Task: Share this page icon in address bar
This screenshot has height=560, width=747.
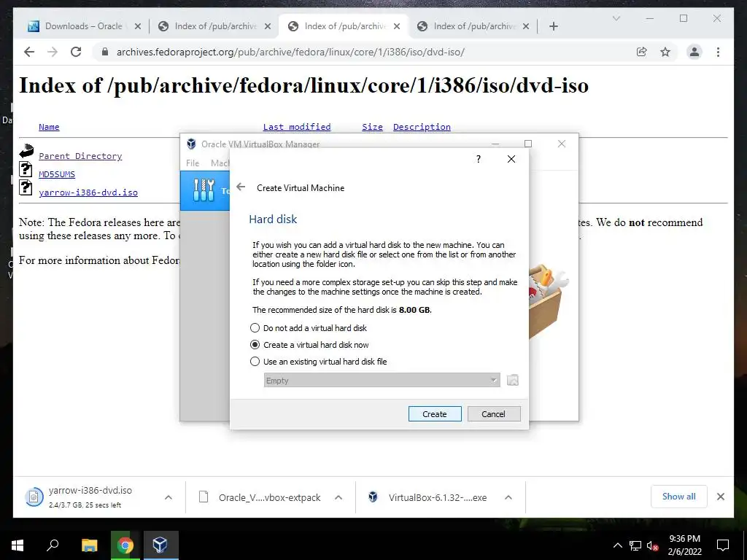Action: [642, 52]
